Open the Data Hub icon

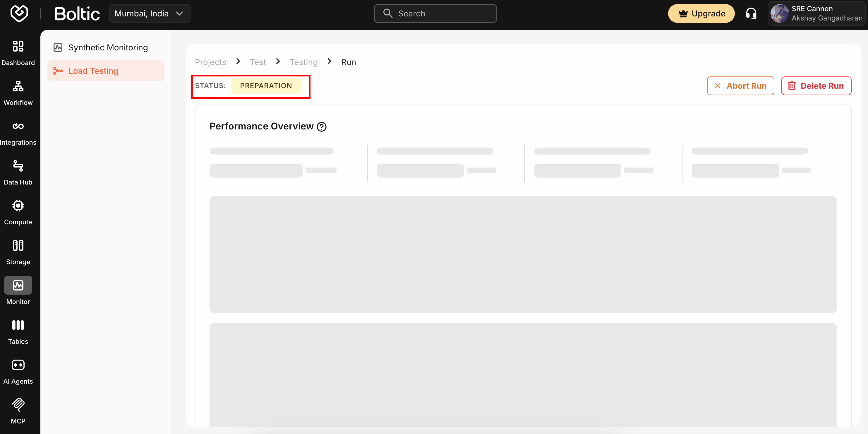click(x=18, y=166)
